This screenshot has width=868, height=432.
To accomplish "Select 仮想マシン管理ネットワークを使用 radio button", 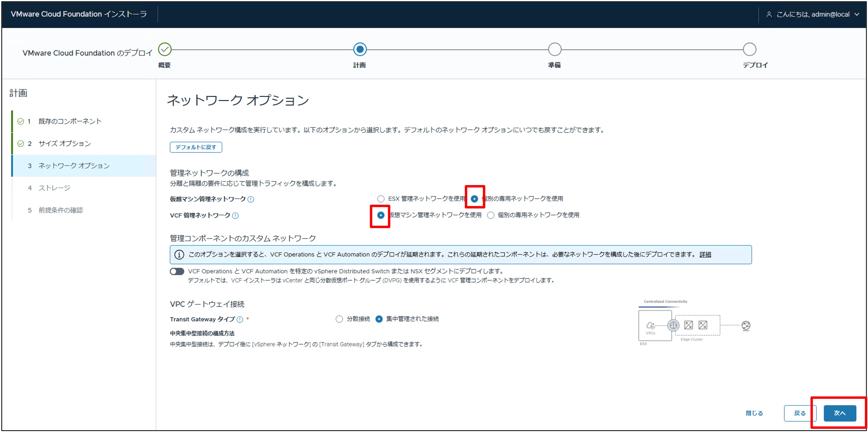I will click(381, 215).
